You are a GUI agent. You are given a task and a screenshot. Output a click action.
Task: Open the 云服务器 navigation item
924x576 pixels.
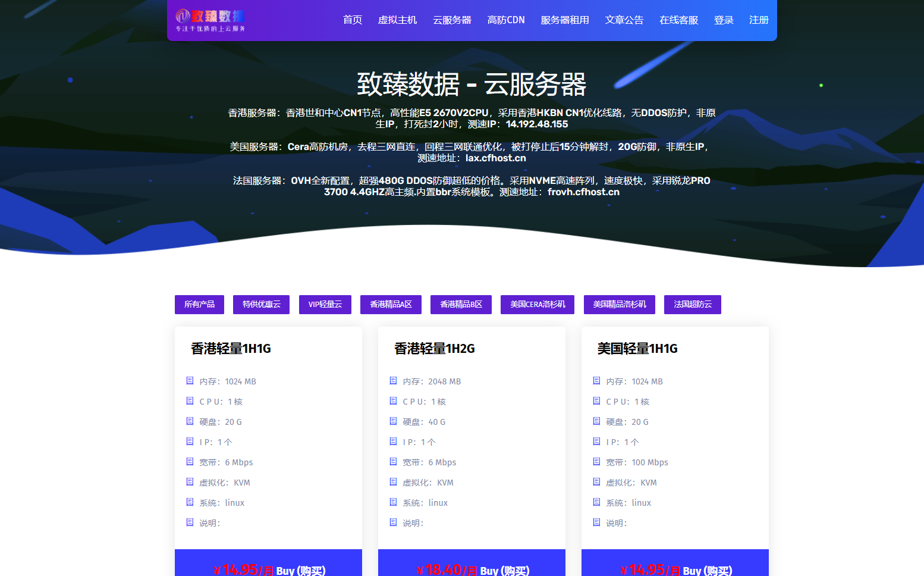point(452,20)
